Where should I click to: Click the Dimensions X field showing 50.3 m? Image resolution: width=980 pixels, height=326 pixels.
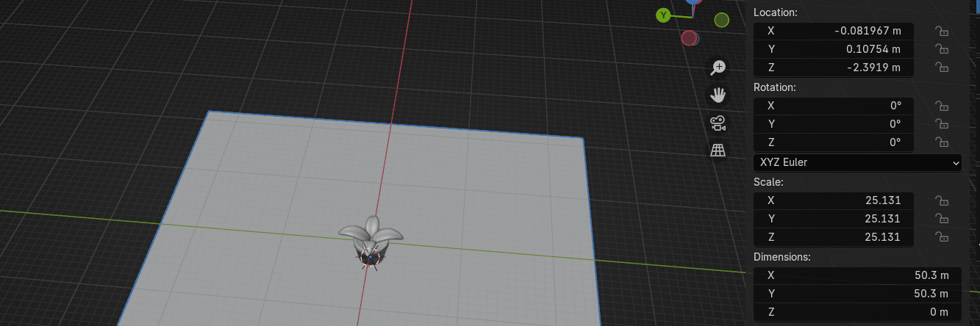click(857, 275)
